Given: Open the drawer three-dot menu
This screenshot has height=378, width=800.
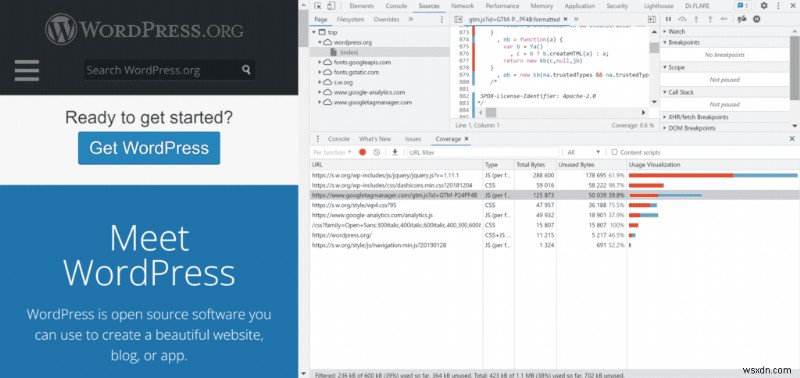Looking at the screenshot, I should [318, 139].
